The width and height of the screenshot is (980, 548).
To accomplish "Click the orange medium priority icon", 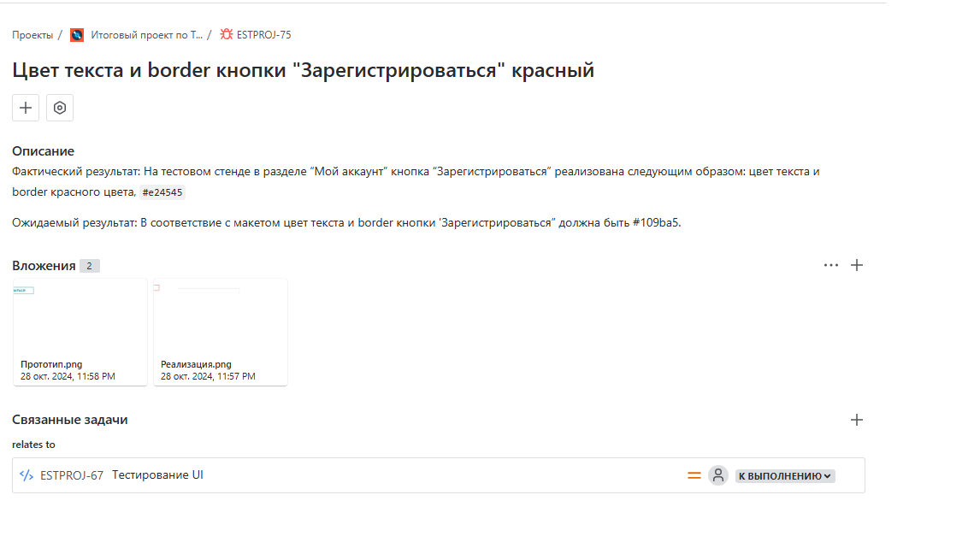I will pyautogui.click(x=694, y=475).
